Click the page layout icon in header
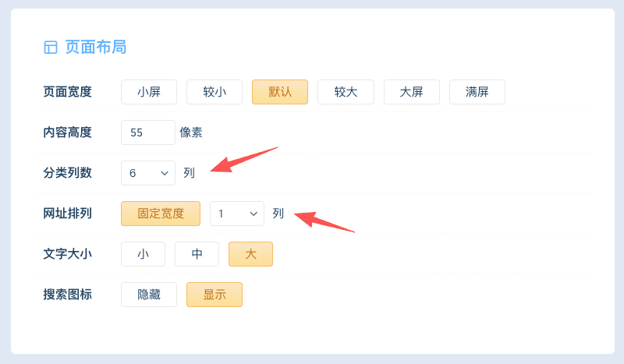The image size is (624, 364). pyautogui.click(x=51, y=48)
